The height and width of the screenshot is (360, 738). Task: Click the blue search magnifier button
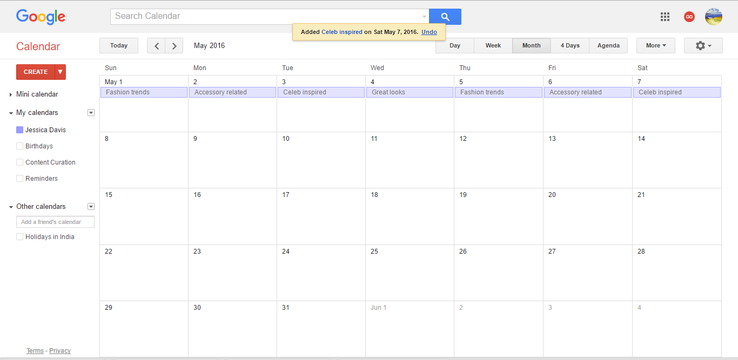445,16
